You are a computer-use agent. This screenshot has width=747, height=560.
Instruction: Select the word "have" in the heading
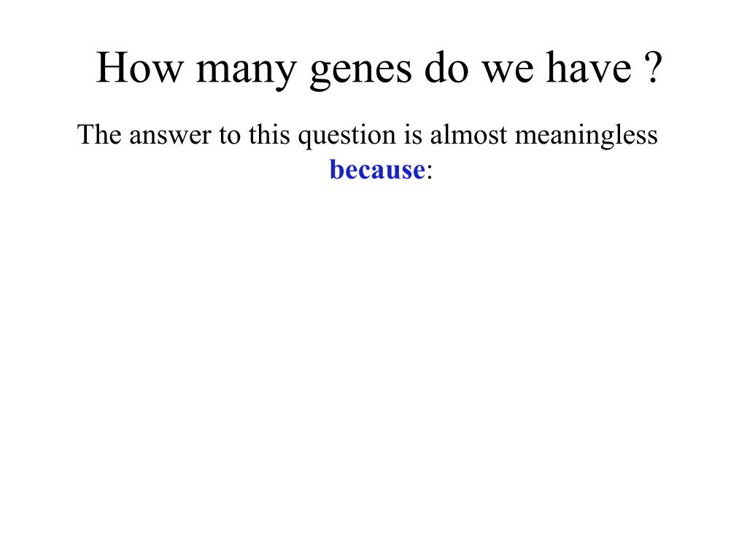[x=589, y=67]
